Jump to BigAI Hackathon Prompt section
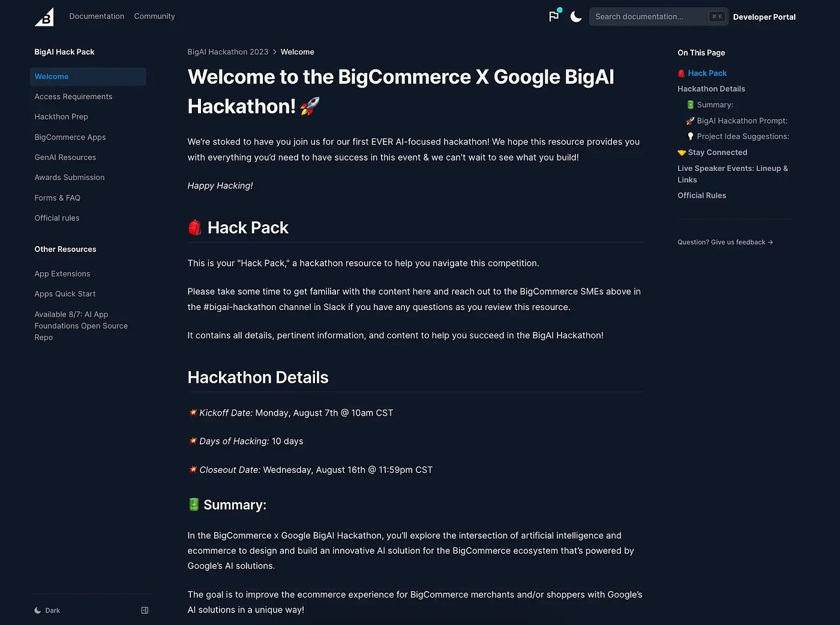 tap(737, 121)
